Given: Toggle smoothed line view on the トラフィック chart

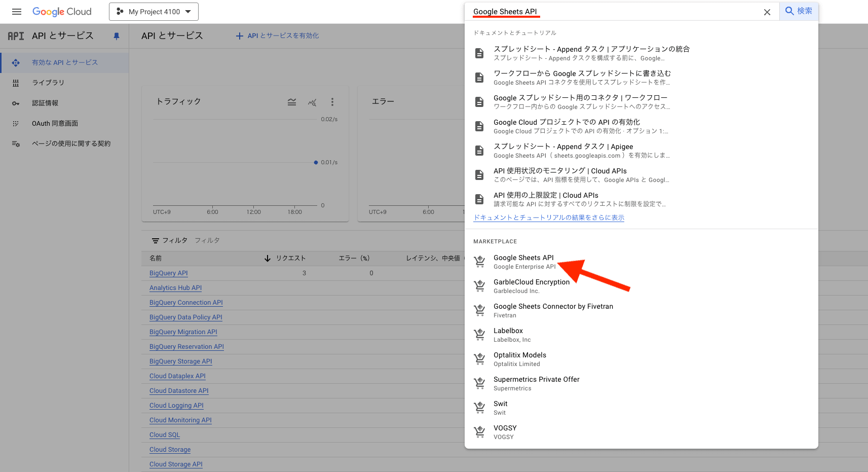Looking at the screenshot, I should tap(292, 101).
